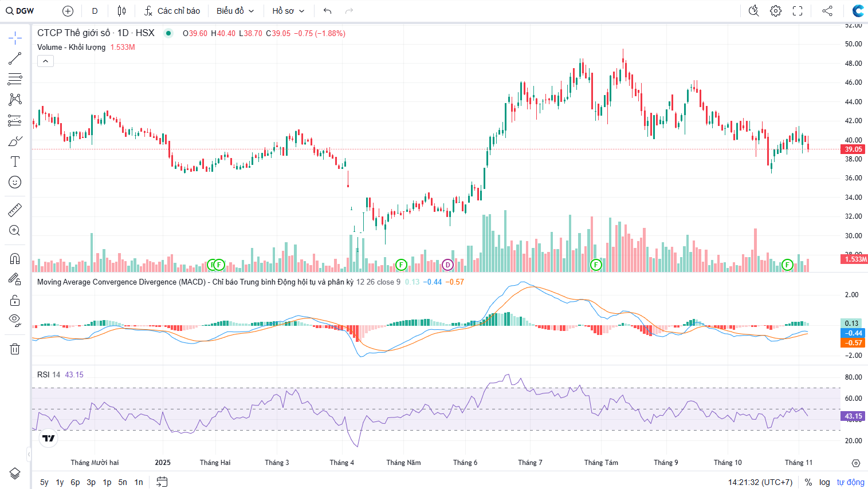
Task: Hide all drawings with eye icon
Action: [15, 320]
